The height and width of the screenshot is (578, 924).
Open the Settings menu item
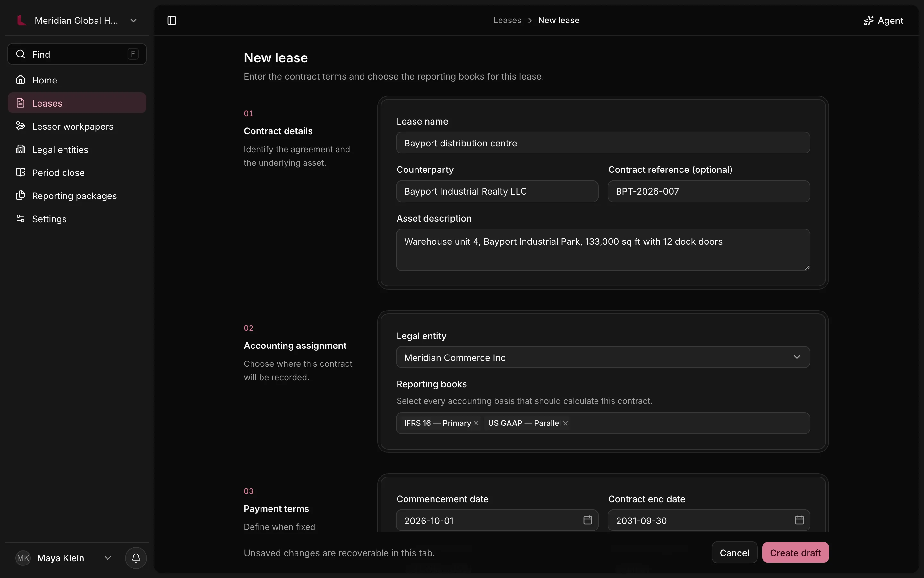pos(77,219)
